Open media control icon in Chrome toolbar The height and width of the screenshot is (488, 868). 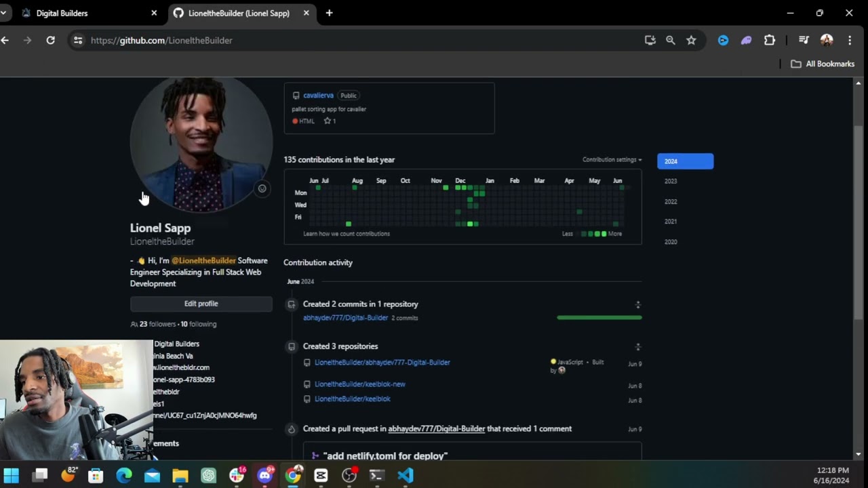click(x=804, y=41)
